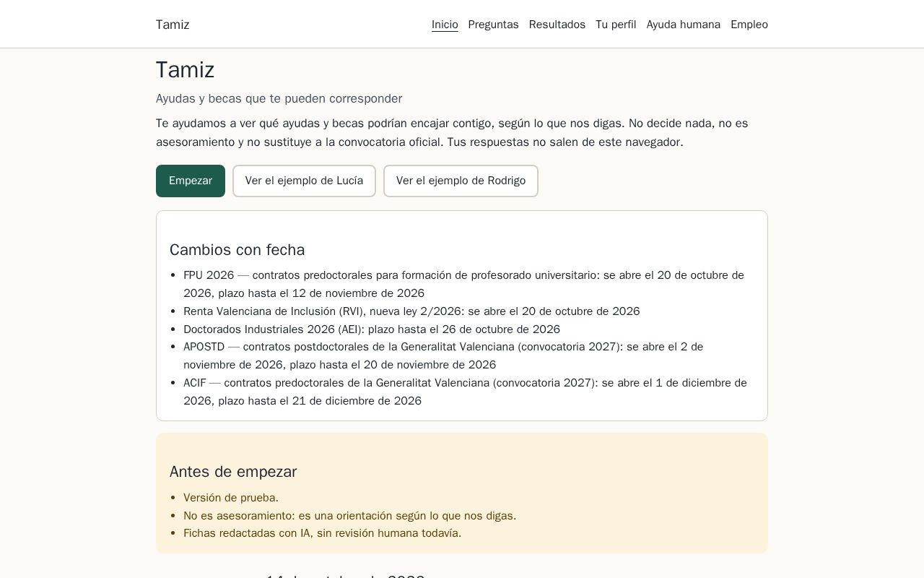Click the intro paragraph starting 'Te ayudamos a ver'
The height and width of the screenshot is (578, 924).
(x=462, y=133)
